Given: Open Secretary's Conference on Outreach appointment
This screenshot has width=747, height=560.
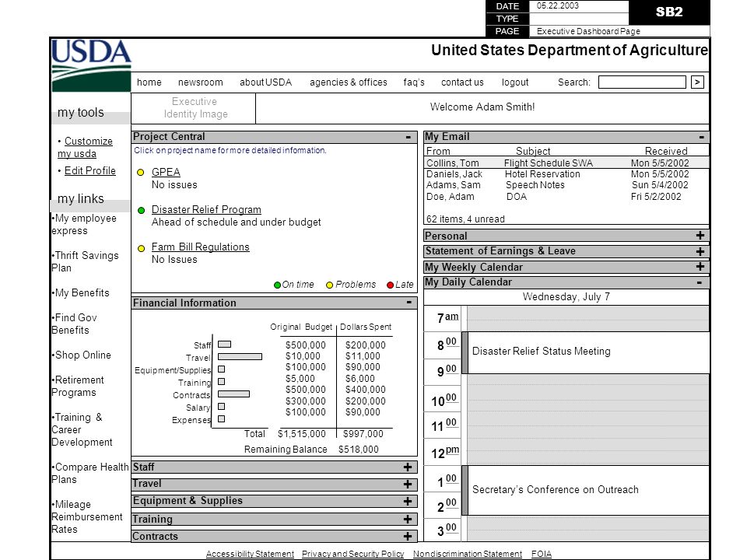Looking at the screenshot, I should point(585,491).
